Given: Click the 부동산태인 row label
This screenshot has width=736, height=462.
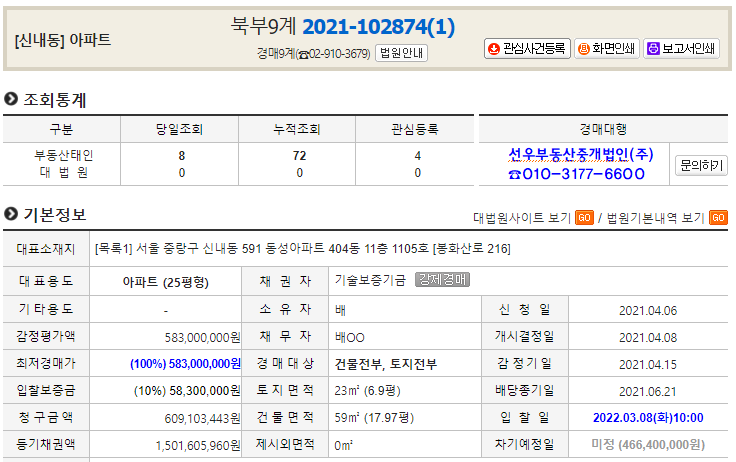Looking at the screenshot, I should 63,155.
